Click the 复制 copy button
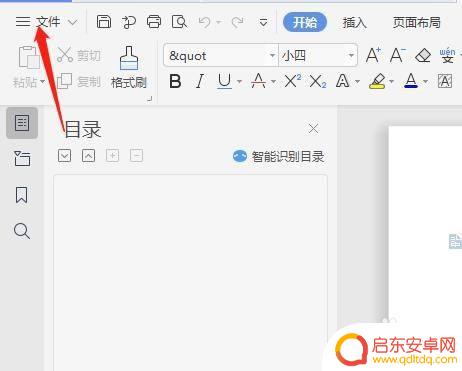 pos(79,81)
